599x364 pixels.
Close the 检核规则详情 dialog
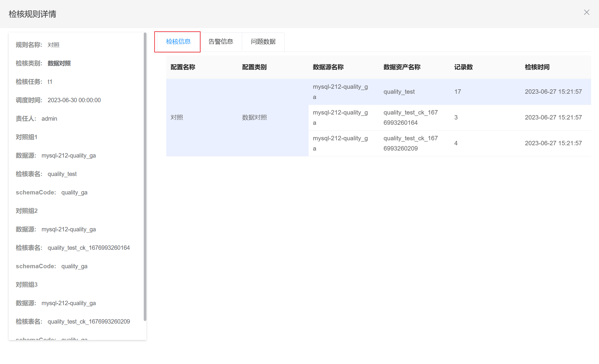point(586,12)
